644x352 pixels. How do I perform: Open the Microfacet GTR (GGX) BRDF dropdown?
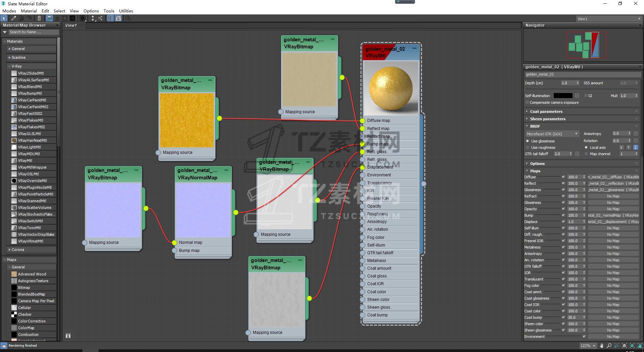click(552, 134)
